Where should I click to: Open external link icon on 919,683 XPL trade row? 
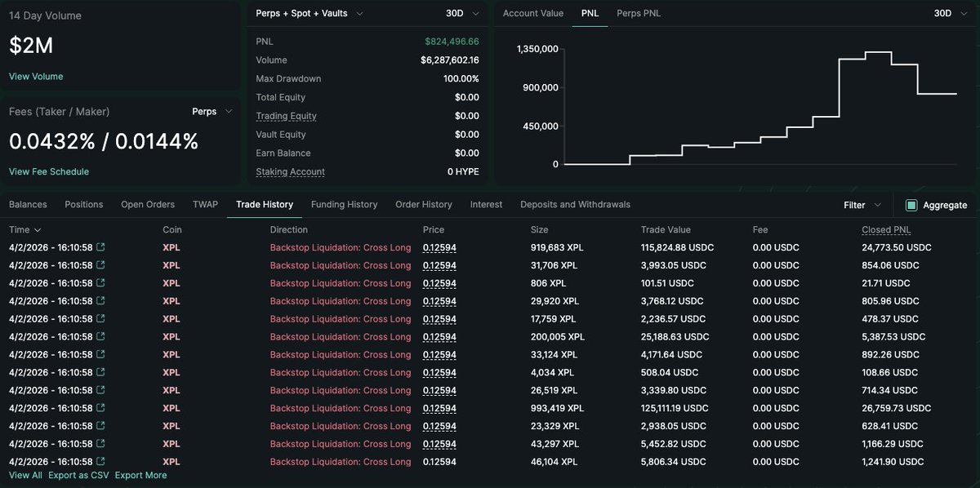click(100, 247)
